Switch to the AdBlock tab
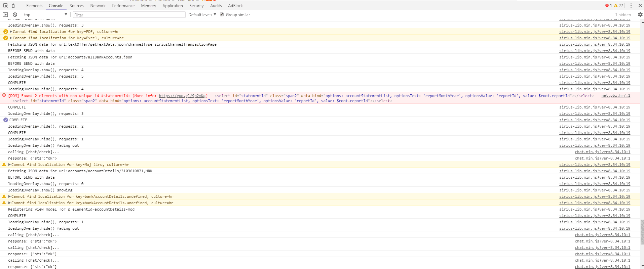The image size is (644, 269). [235, 6]
